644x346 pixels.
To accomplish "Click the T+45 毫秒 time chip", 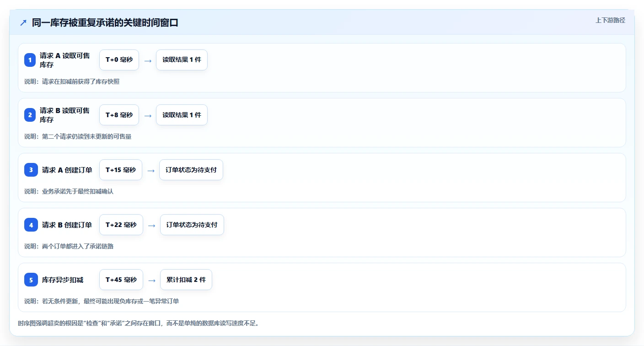I will coord(121,280).
